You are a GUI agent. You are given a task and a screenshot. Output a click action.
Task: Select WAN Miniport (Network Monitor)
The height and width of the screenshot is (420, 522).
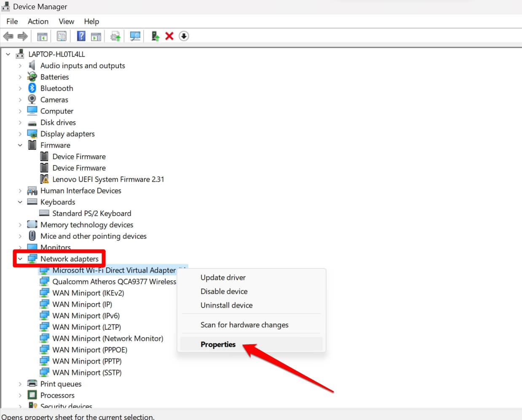pyautogui.click(x=108, y=338)
